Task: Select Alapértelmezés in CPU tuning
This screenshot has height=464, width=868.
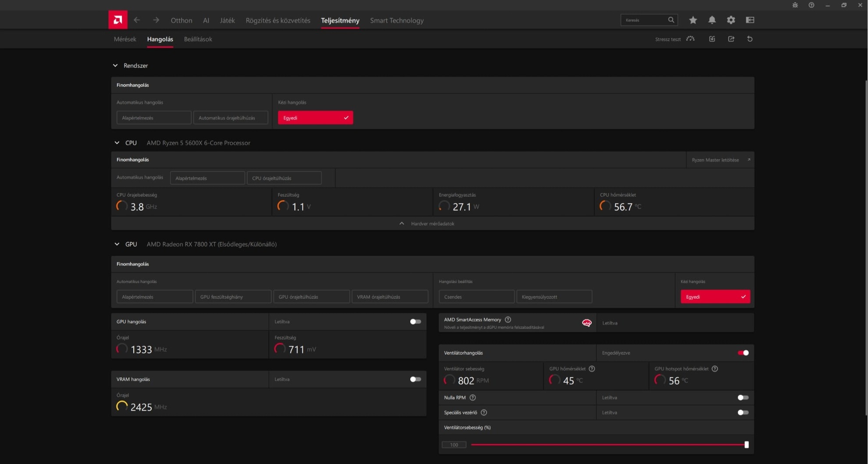Action: tap(207, 178)
